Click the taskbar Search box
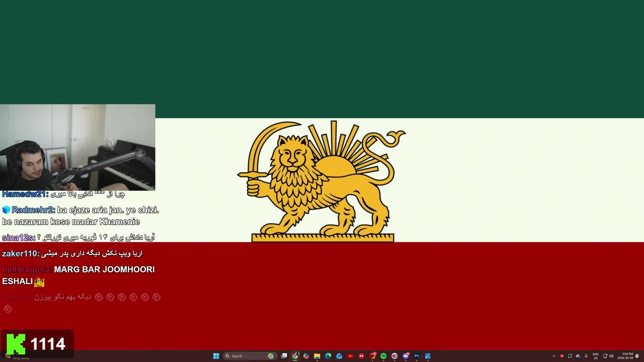 click(x=250, y=356)
